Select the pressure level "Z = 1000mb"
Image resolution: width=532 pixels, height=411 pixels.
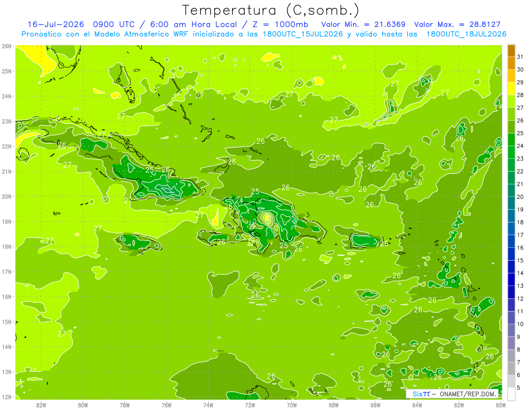(x=280, y=24)
